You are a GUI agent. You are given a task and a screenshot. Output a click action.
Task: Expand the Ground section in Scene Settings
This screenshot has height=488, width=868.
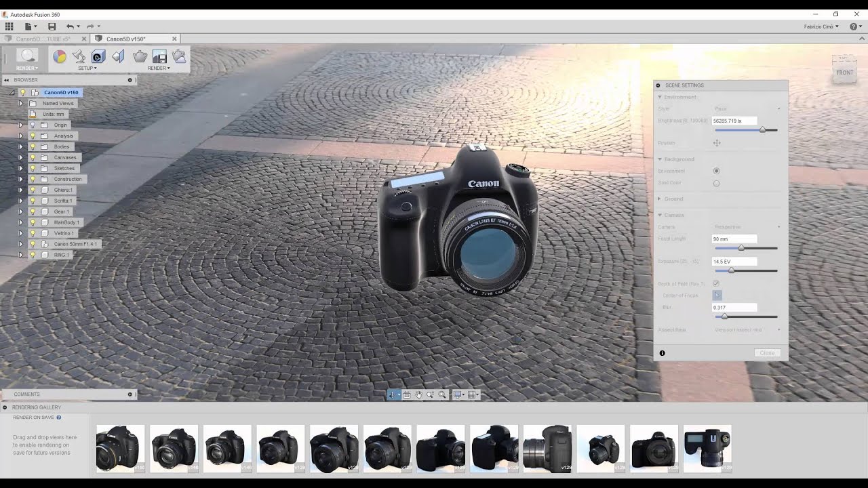click(x=659, y=199)
